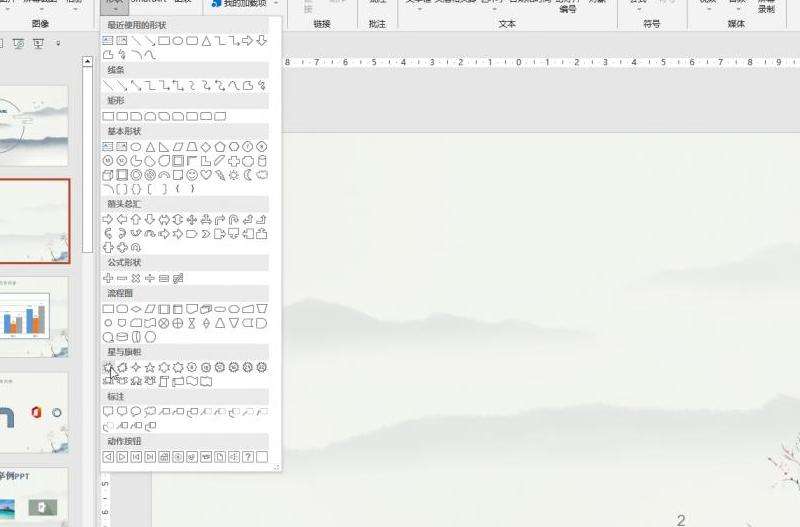Screen dimensions: 800x527
Task: Select 4-Point Star in 星与旗帜
Action: (136, 367)
